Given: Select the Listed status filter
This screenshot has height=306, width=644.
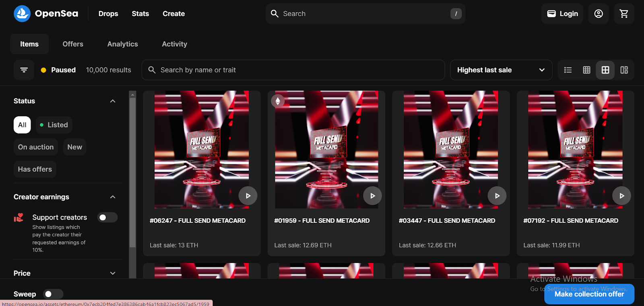Looking at the screenshot, I should (x=54, y=125).
